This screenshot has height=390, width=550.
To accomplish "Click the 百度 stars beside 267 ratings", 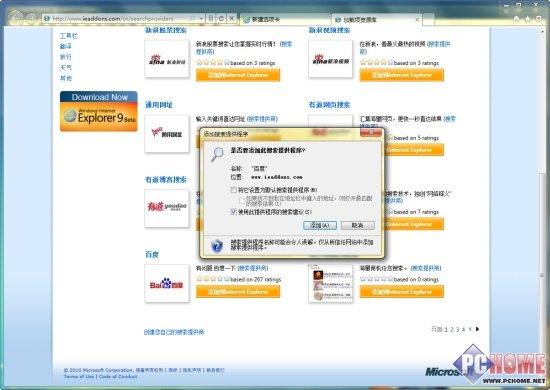I will [x=213, y=279].
